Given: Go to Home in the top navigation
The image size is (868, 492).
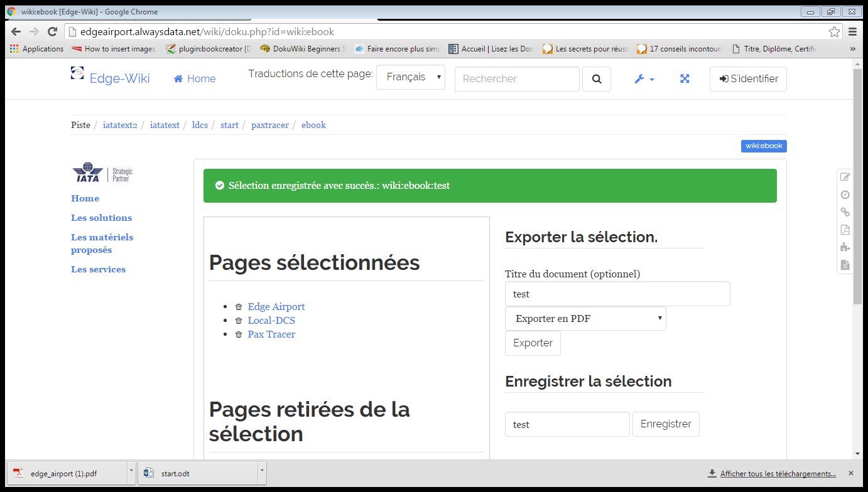Looking at the screenshot, I should click(x=195, y=78).
